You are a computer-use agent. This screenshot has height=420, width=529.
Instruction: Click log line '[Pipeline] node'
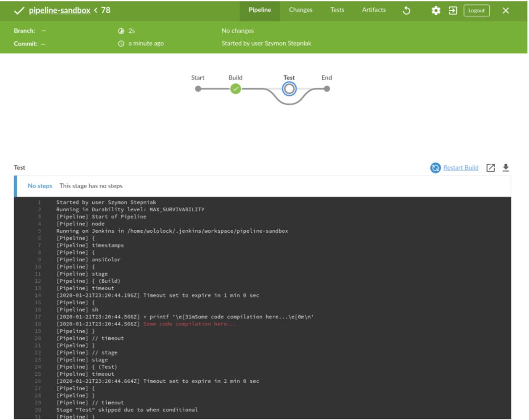pos(80,224)
